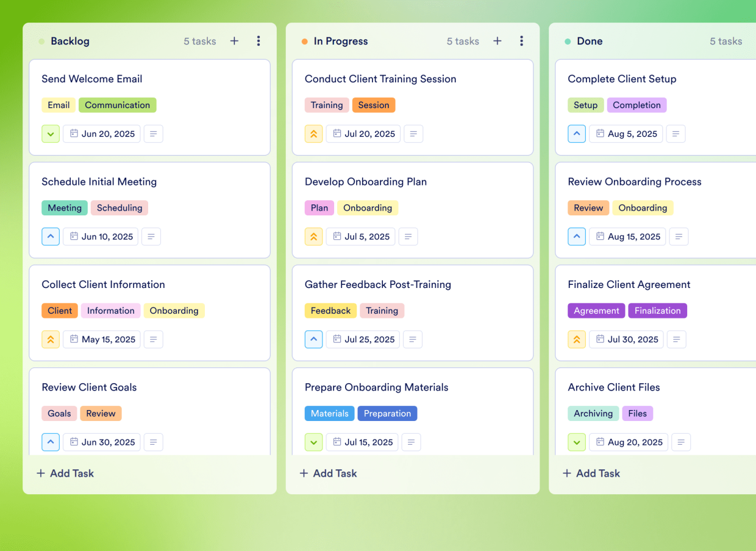
Task: Open the priority chevron on Complete Client Setup
Action: [x=577, y=134]
